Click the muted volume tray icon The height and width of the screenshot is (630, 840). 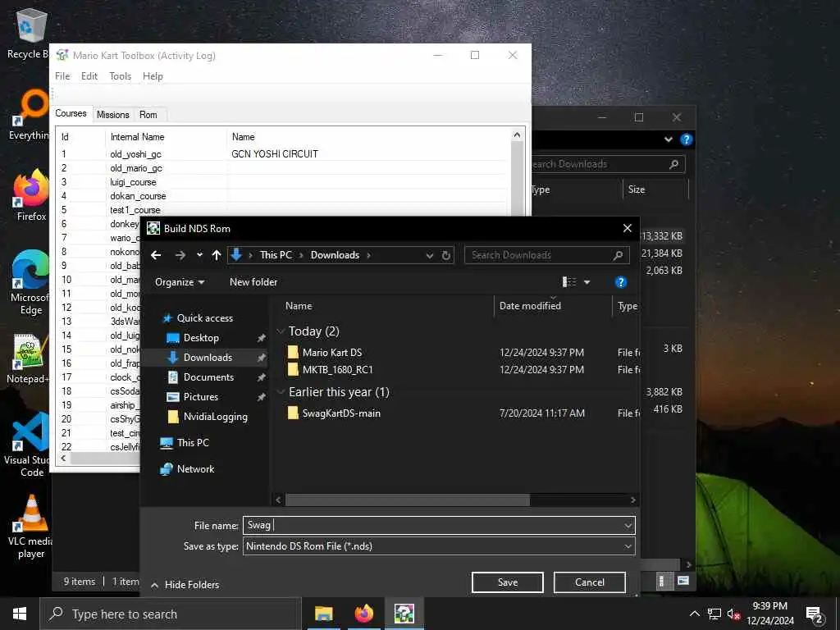(x=733, y=614)
